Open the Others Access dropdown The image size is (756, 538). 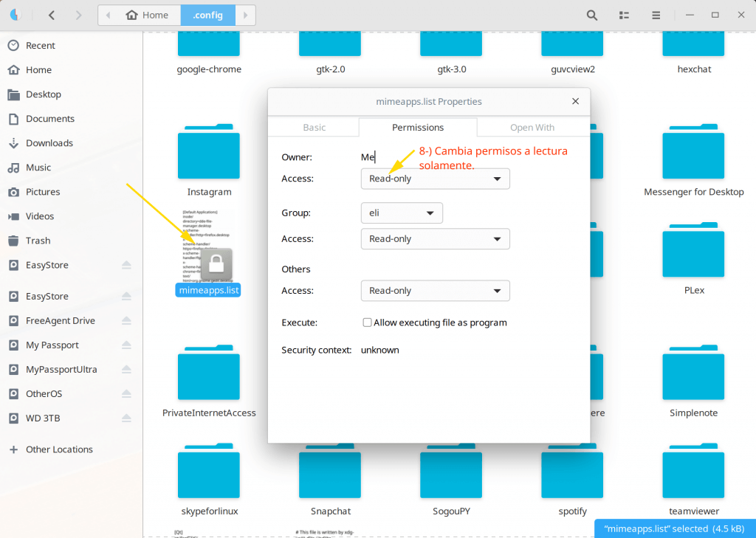coord(435,291)
